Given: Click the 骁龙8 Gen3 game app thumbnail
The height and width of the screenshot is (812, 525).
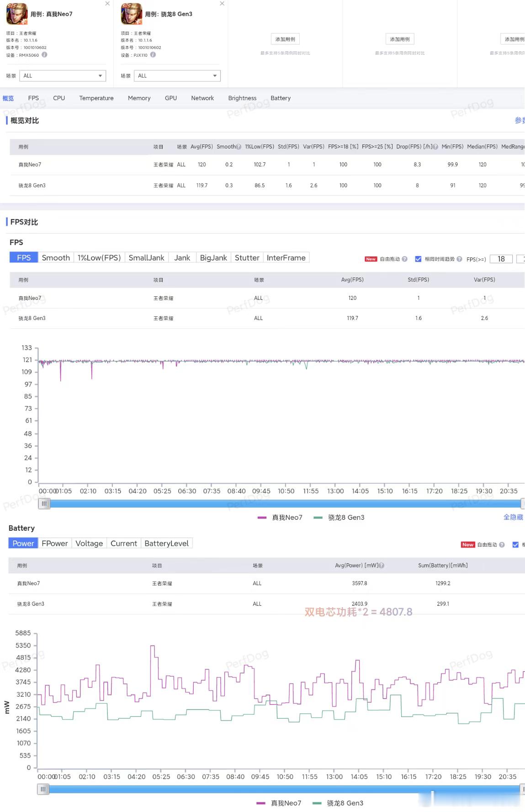Looking at the screenshot, I should click(x=131, y=14).
